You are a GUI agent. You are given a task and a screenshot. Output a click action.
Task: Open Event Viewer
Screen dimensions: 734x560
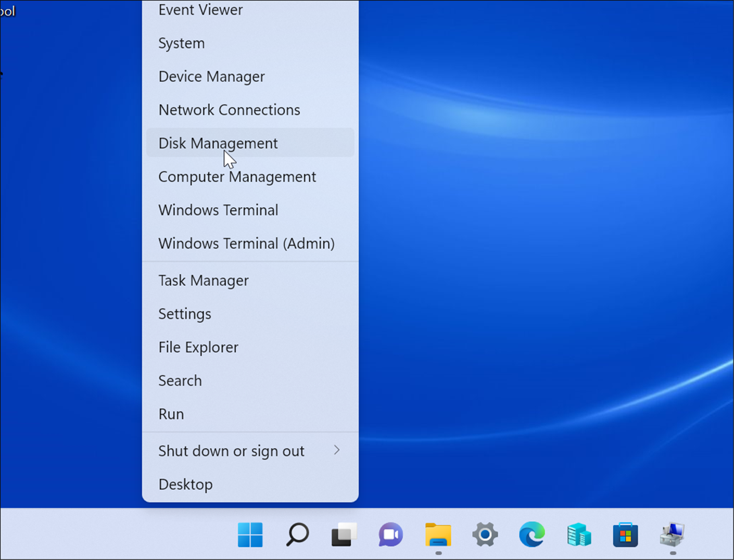click(x=200, y=10)
